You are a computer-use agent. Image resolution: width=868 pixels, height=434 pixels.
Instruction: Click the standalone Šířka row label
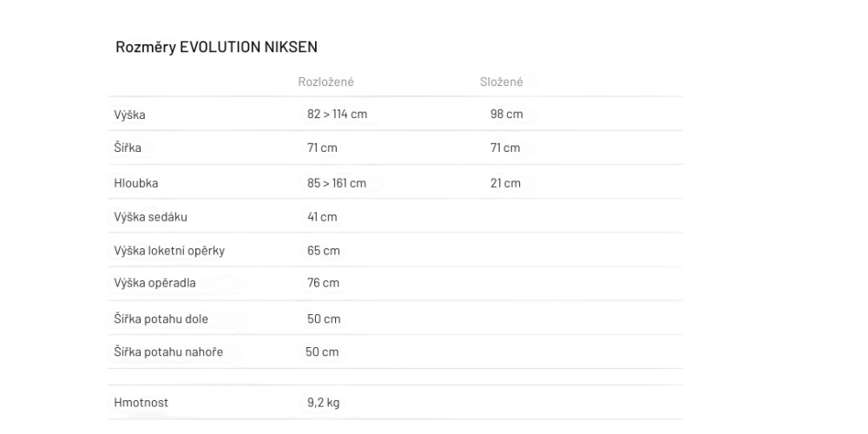click(x=128, y=148)
